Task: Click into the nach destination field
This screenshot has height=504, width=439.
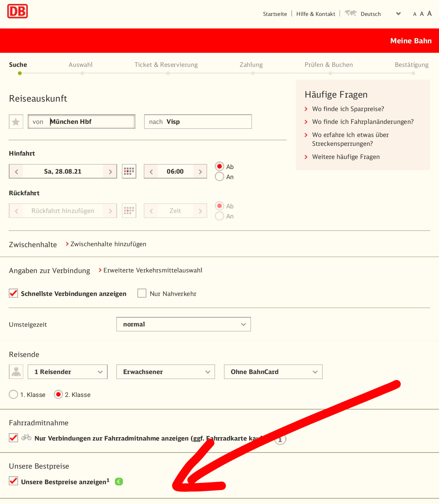Action: click(207, 122)
